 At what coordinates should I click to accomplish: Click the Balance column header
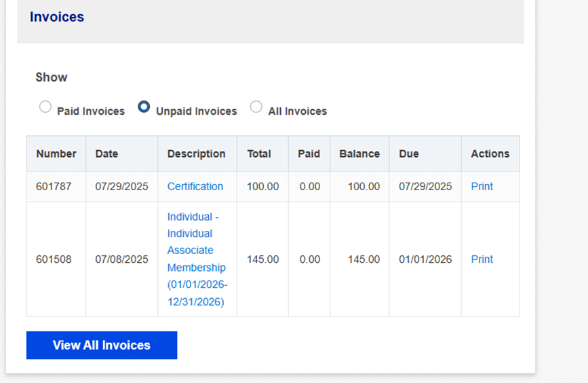click(x=359, y=154)
